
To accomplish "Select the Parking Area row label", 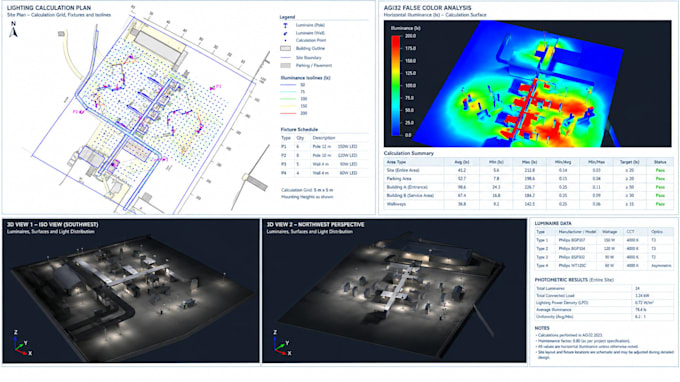I will tap(399, 179).
